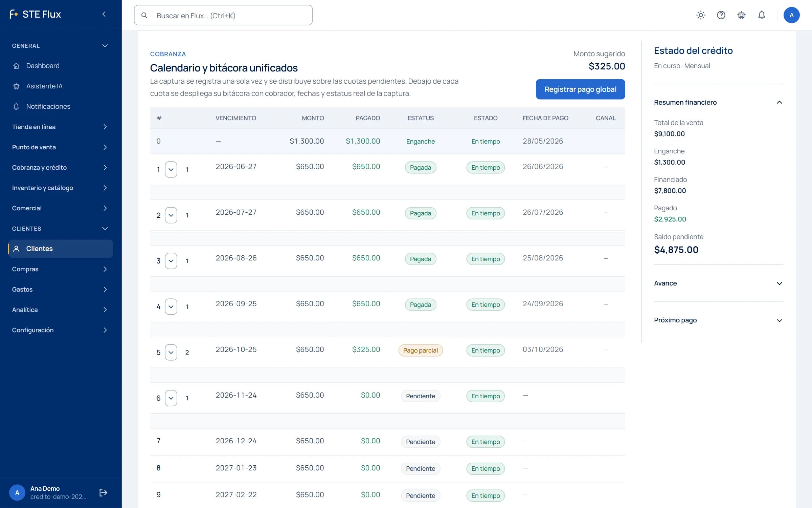Open the user avatar menu in header

791,15
